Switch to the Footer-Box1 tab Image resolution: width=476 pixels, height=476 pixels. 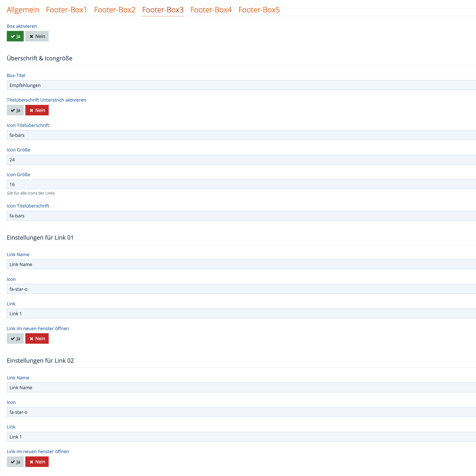(66, 10)
